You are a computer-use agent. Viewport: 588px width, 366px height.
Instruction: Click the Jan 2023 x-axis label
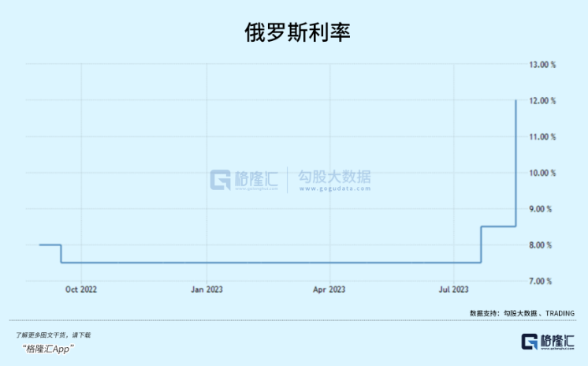tap(207, 290)
